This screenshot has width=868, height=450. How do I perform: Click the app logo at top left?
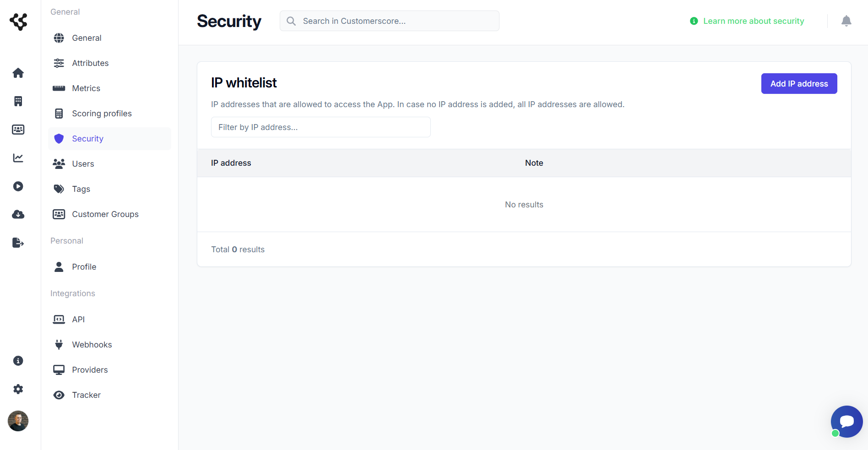[18, 21]
